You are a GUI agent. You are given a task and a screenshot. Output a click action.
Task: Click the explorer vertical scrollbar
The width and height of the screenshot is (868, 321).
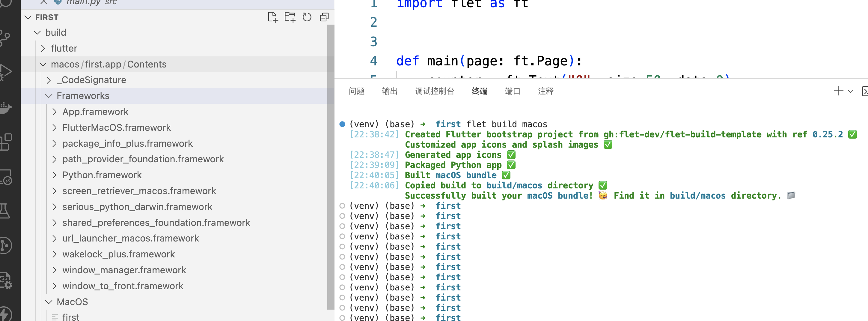coord(331,167)
